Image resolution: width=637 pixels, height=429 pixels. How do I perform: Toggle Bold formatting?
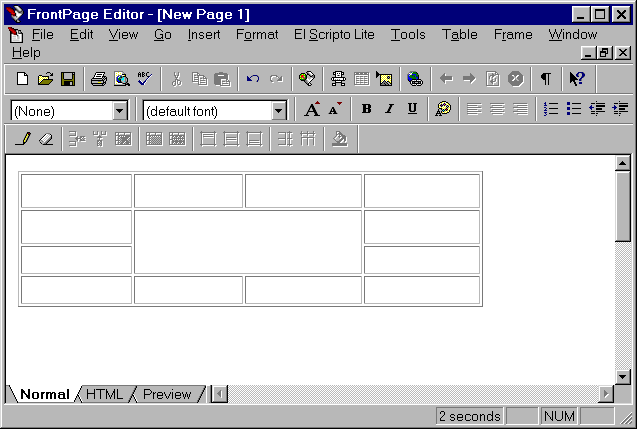(366, 109)
